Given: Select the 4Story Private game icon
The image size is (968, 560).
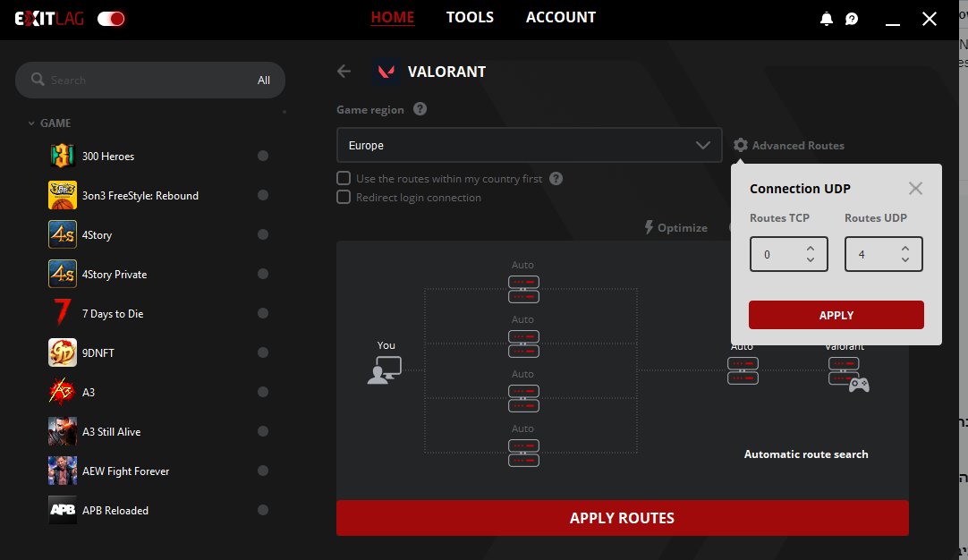Looking at the screenshot, I should click(63, 274).
